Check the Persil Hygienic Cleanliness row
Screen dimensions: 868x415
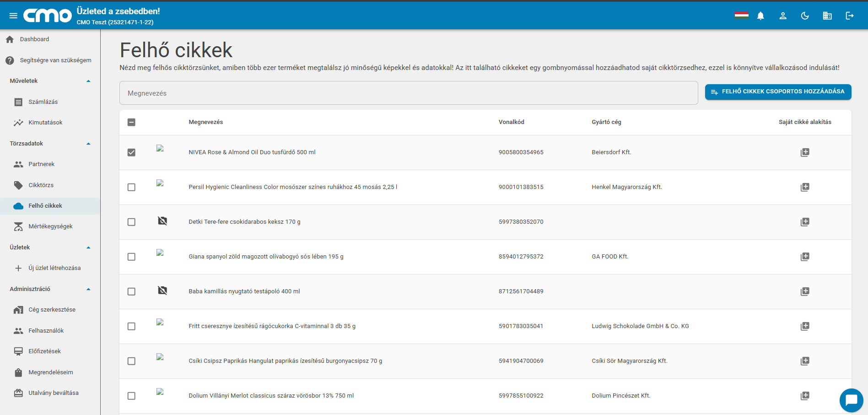pyautogui.click(x=131, y=187)
